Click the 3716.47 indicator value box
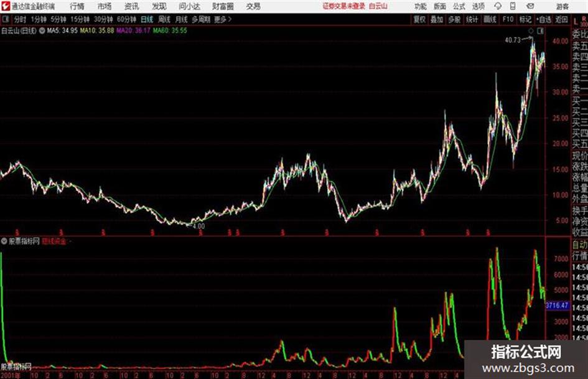 pyautogui.click(x=557, y=306)
